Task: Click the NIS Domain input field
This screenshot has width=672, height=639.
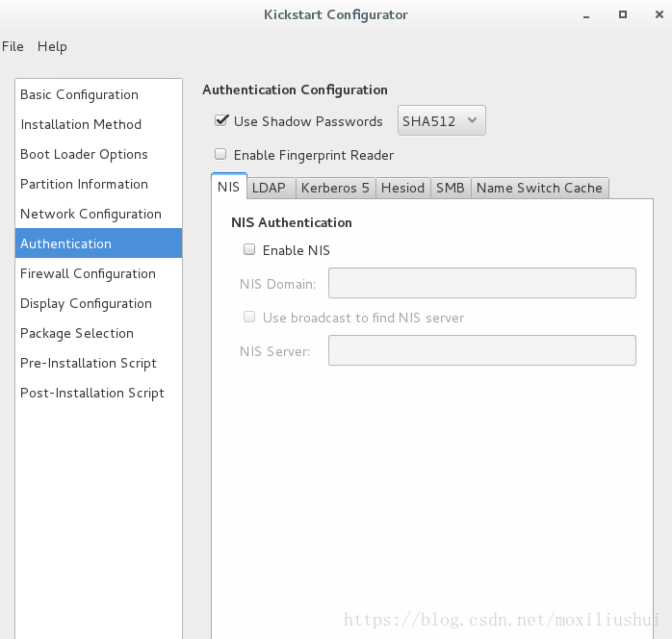Action: 482,283
